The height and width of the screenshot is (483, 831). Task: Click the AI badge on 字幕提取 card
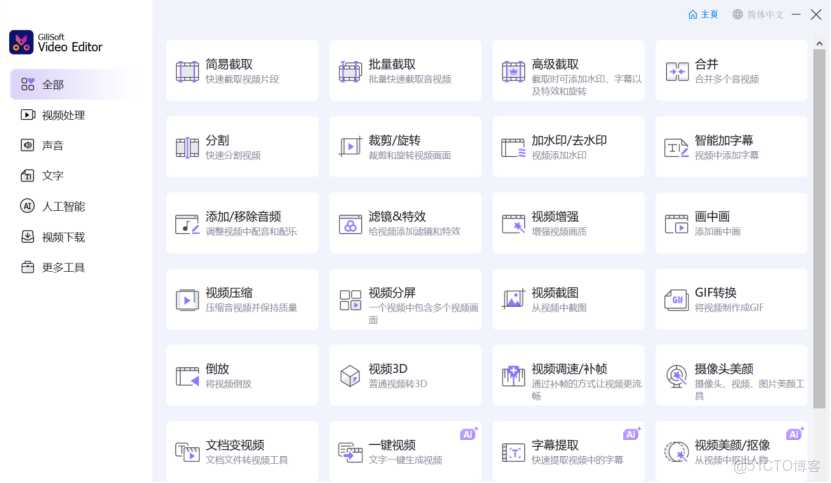click(632, 434)
